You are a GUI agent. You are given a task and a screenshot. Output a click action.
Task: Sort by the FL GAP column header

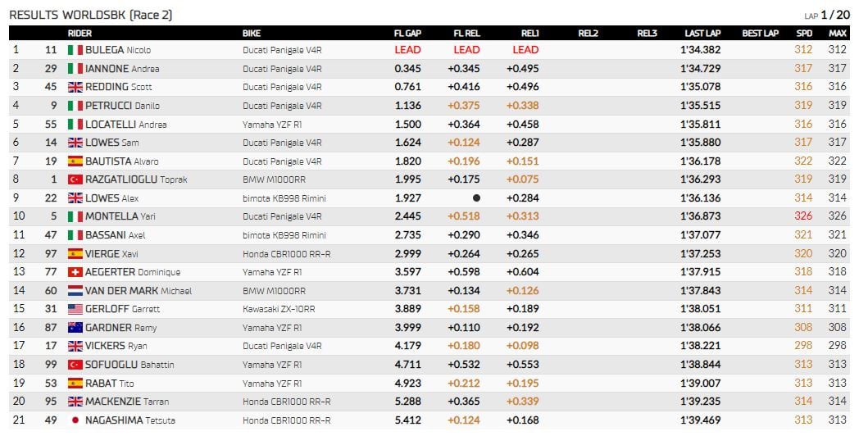click(x=407, y=34)
